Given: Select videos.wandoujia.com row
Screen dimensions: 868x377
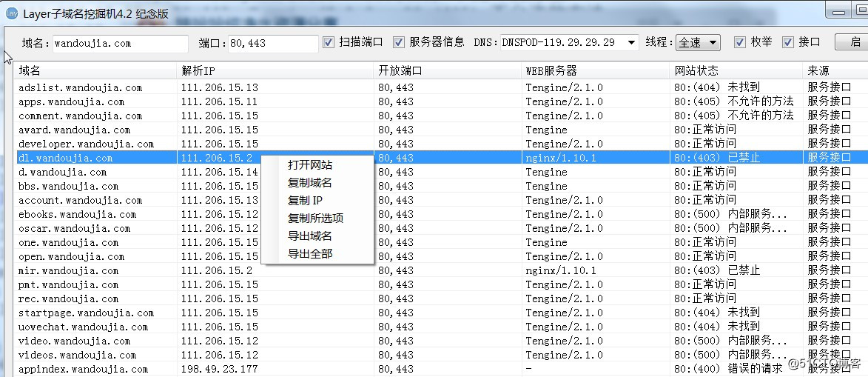Looking at the screenshot, I should coord(441,356).
